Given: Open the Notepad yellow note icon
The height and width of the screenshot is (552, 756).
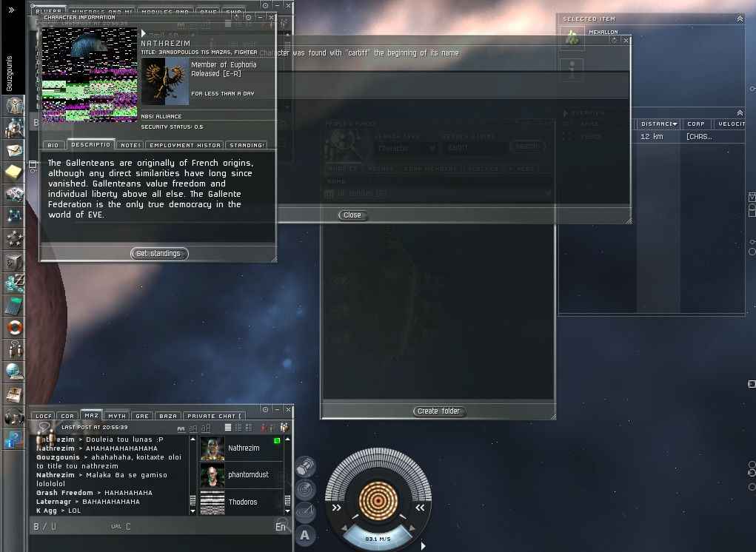Looking at the screenshot, I should (x=14, y=172).
